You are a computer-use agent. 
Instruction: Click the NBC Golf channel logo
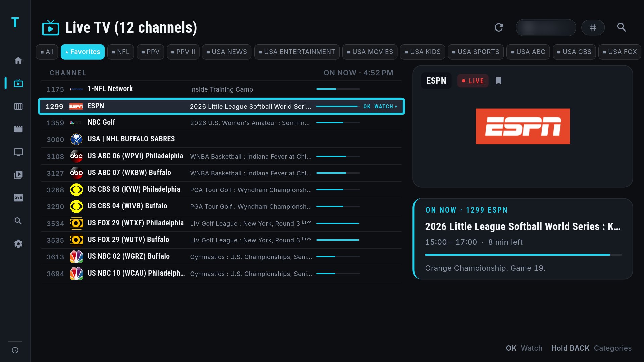[76, 123]
